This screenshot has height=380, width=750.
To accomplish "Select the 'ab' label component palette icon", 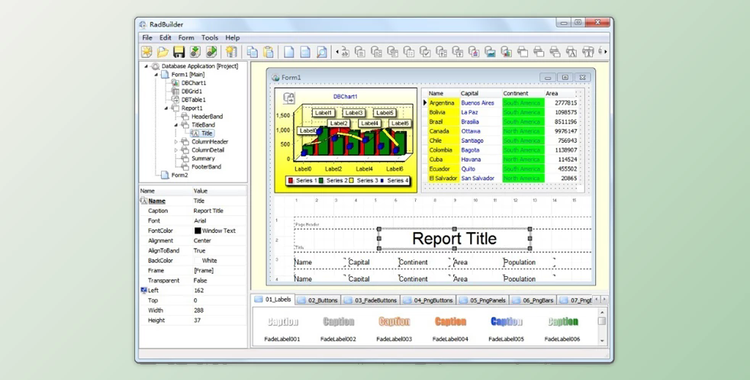I will pyautogui.click(x=344, y=52).
